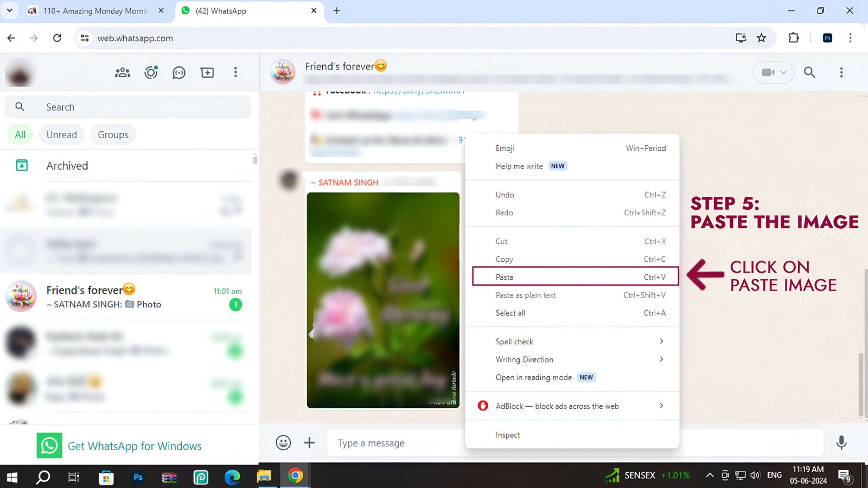The width and height of the screenshot is (868, 488).
Task: Reload the page in Chrome
Action: [x=57, y=38]
